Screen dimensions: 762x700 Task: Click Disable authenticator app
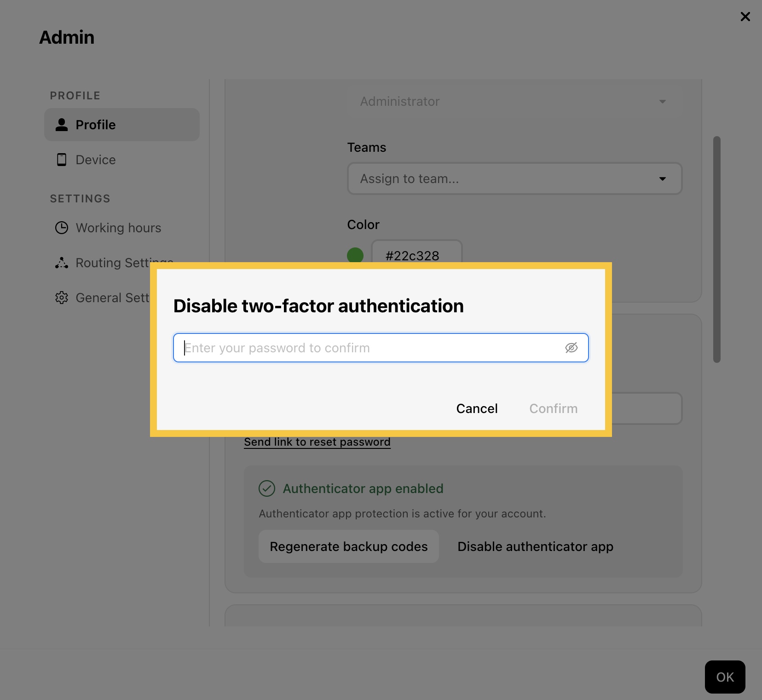535,546
